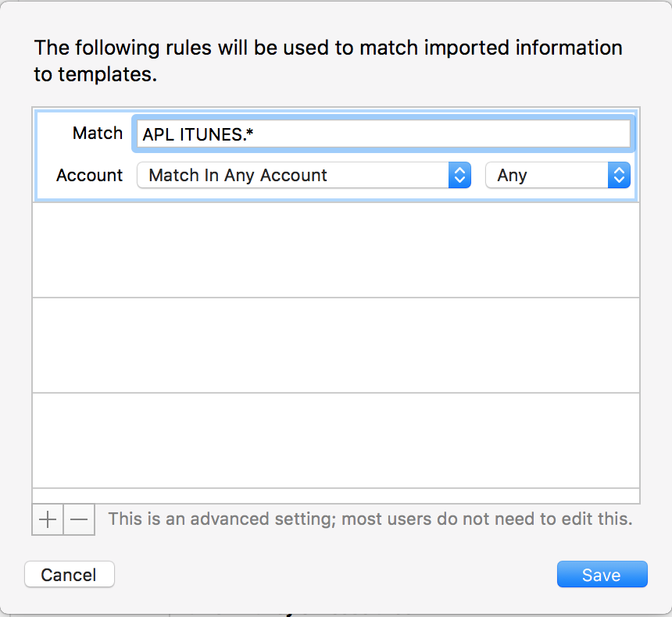Select the second empty row in rules list
672x617 pixels.
[x=336, y=345]
